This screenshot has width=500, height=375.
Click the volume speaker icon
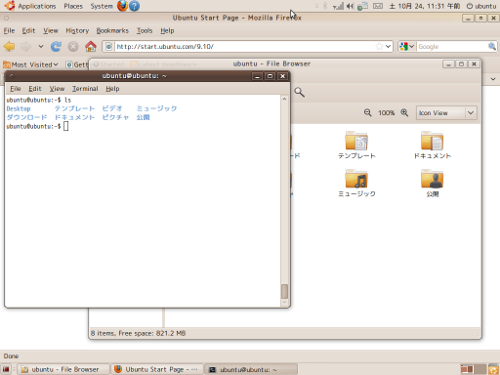pyautogui.click(x=350, y=6)
